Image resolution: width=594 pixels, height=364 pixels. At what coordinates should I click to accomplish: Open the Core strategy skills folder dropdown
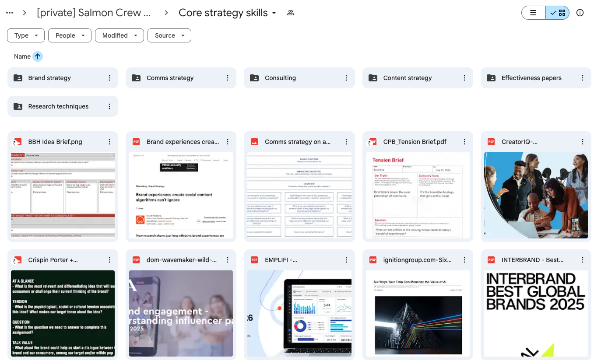pyautogui.click(x=228, y=13)
